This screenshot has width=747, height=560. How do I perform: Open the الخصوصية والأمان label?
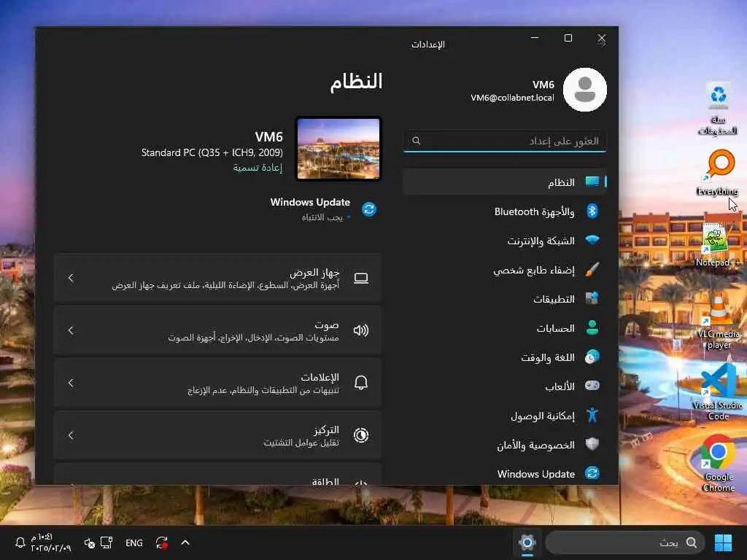pos(536,445)
